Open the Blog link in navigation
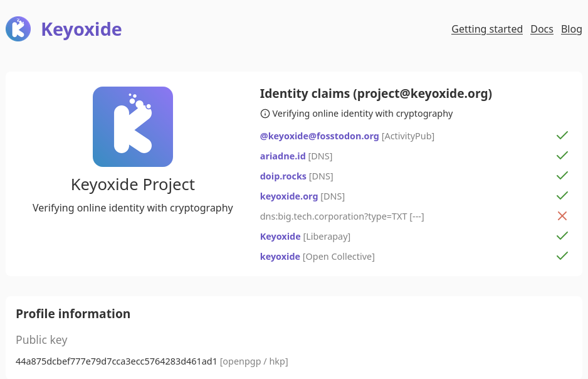This screenshot has width=588, height=379. point(572,29)
